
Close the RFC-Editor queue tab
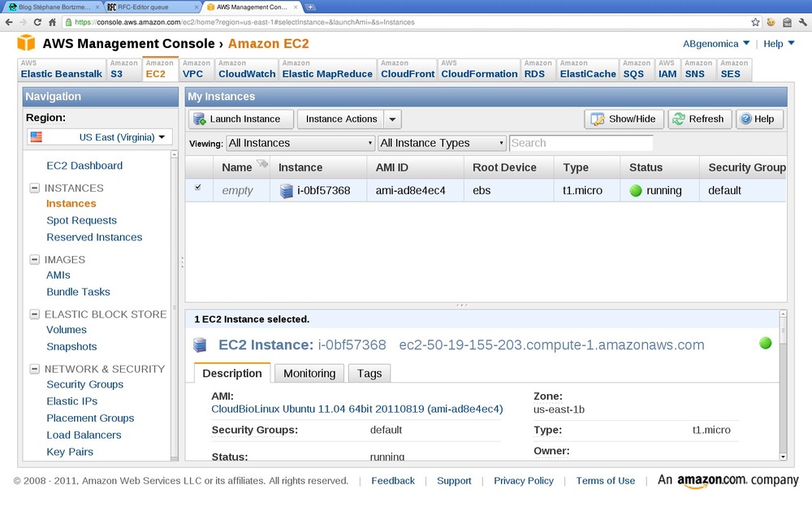point(197,7)
